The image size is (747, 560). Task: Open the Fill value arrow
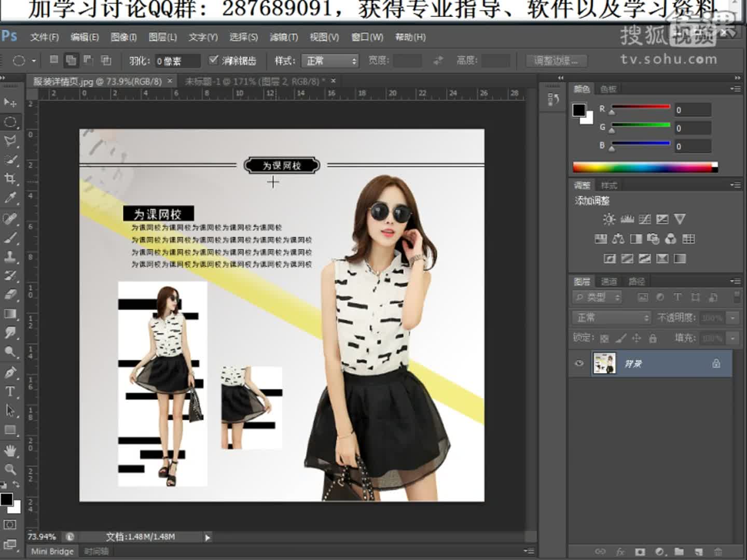[x=732, y=338]
